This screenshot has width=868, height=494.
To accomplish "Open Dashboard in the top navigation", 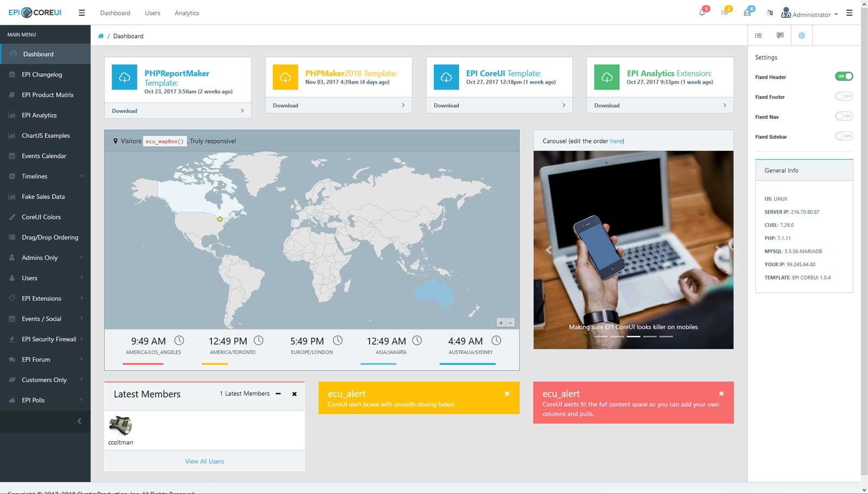I will [x=115, y=13].
